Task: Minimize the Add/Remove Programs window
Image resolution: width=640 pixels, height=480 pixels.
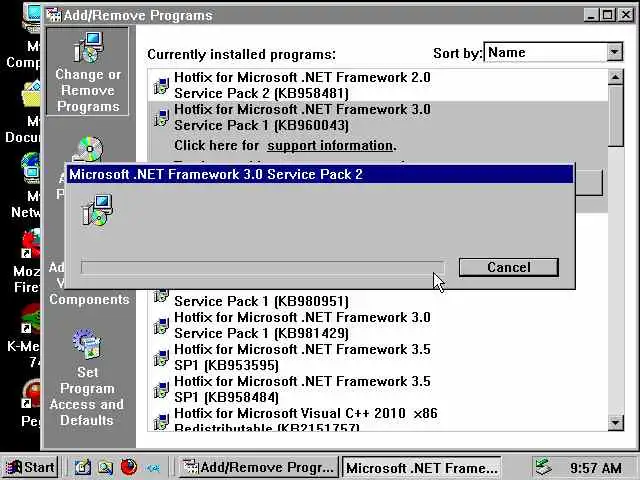Action: click(x=591, y=15)
